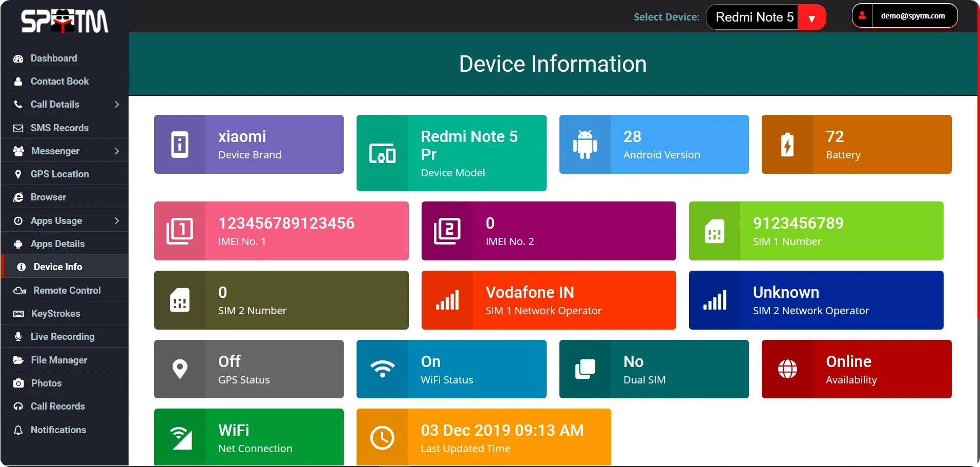980x467 pixels.
Task: Open GPS Location from the sidebar
Action: pyautogui.click(x=59, y=174)
